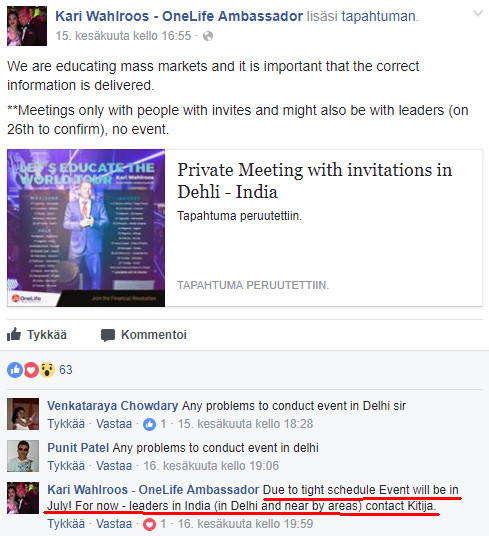Open the post options chevron menu
The image size is (489, 536).
pos(478,14)
